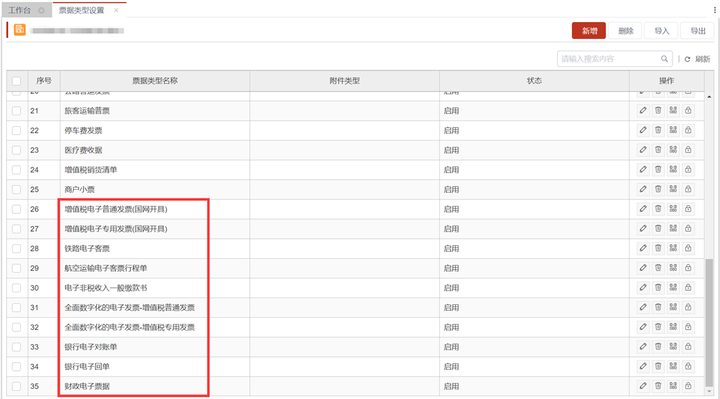Open the grid config icon in row 26
Screen dimensions: 720x399
tap(673, 209)
